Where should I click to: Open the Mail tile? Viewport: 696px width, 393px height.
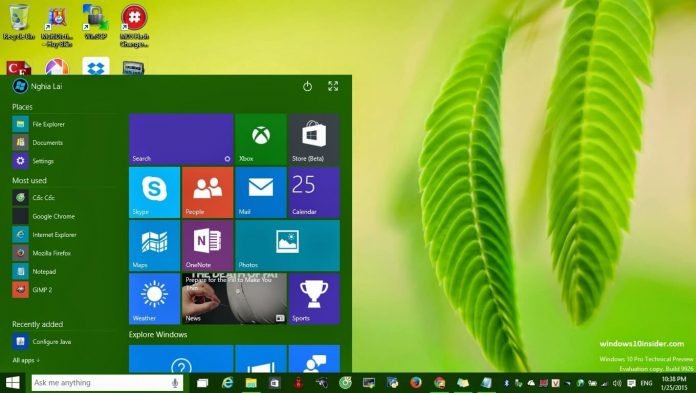(x=261, y=192)
